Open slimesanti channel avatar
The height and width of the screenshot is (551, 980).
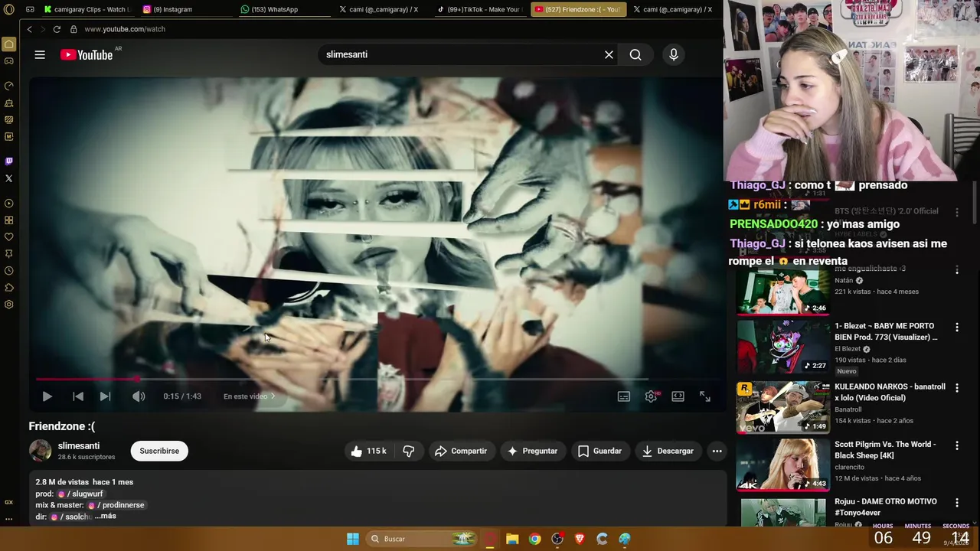pos(40,451)
